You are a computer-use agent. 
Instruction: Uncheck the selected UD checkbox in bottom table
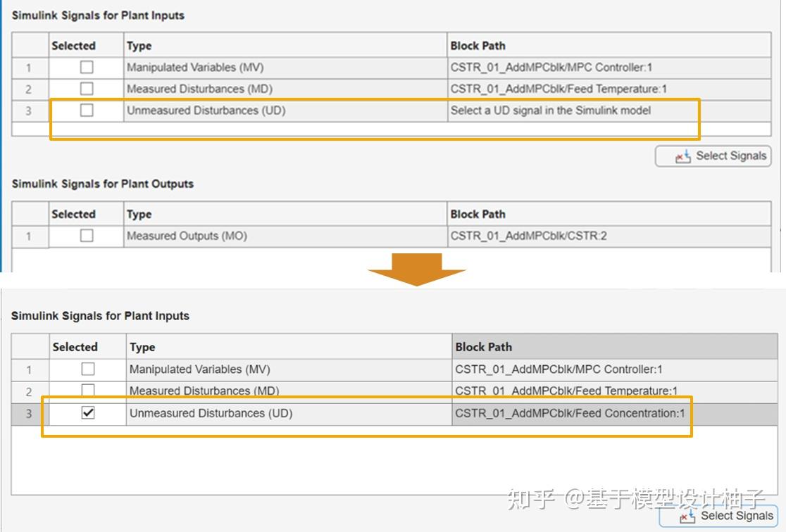88,413
